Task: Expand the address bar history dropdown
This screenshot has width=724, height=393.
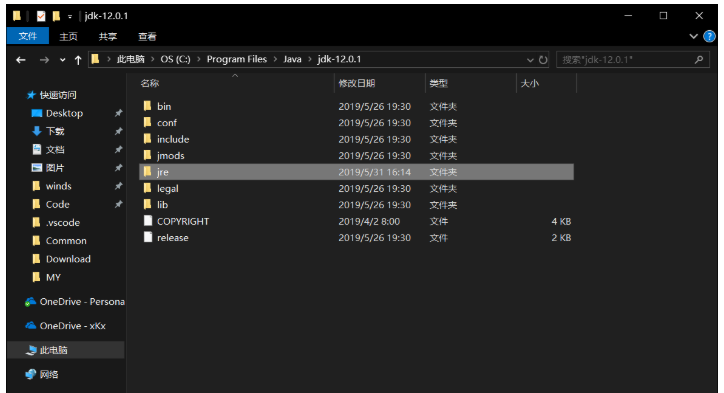Action: pos(530,60)
